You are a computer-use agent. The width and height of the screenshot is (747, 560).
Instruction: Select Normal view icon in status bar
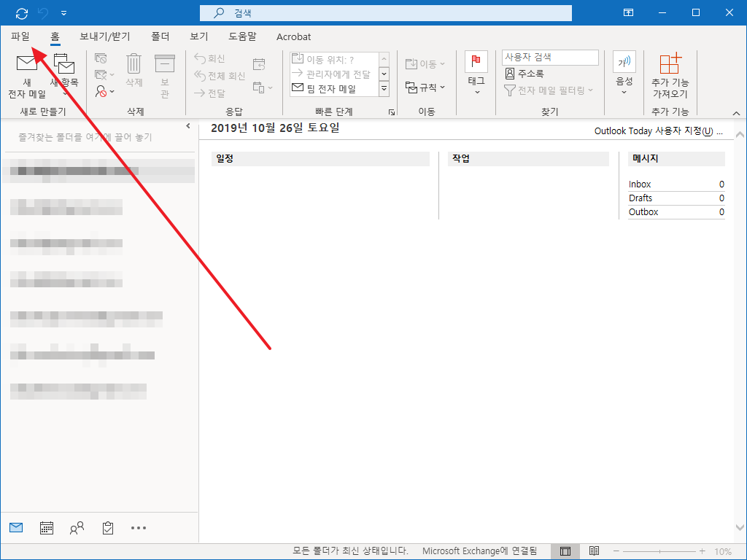pyautogui.click(x=565, y=551)
